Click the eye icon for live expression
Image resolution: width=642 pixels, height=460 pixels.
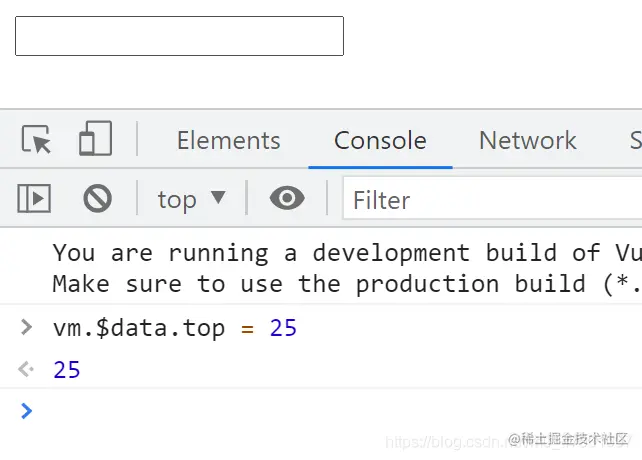287,199
